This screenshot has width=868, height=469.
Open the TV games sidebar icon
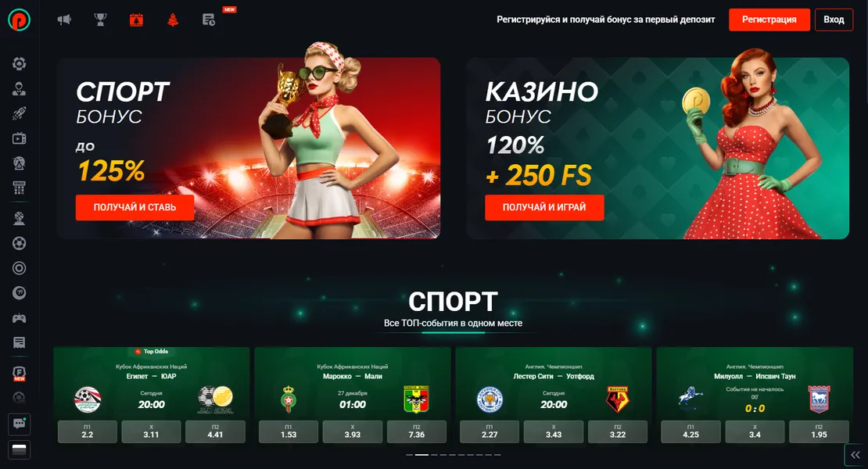(x=20, y=138)
